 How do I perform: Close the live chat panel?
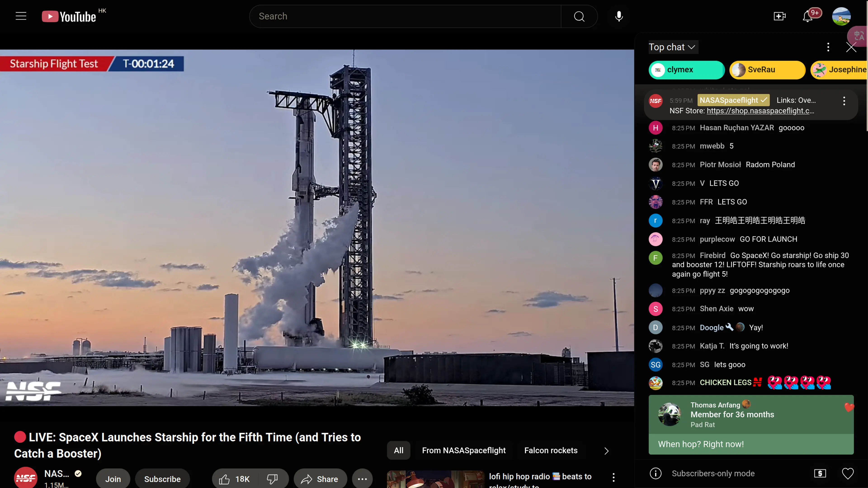pyautogui.click(x=851, y=47)
